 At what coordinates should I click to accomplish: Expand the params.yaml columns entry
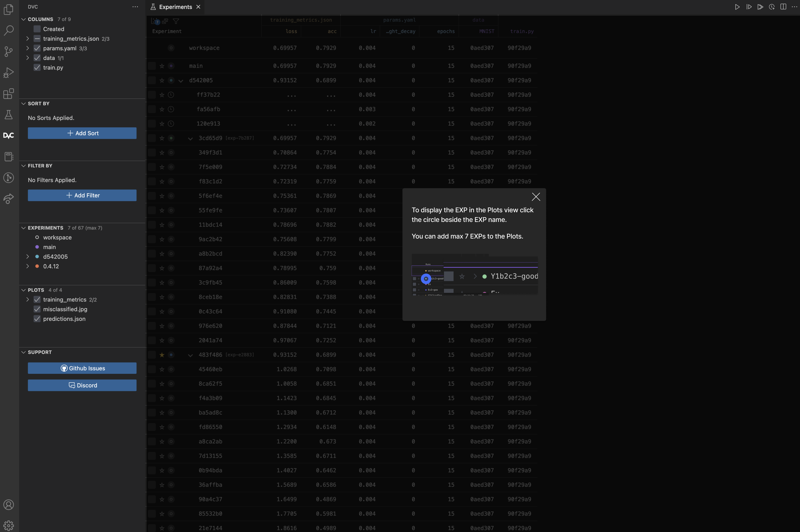point(28,48)
